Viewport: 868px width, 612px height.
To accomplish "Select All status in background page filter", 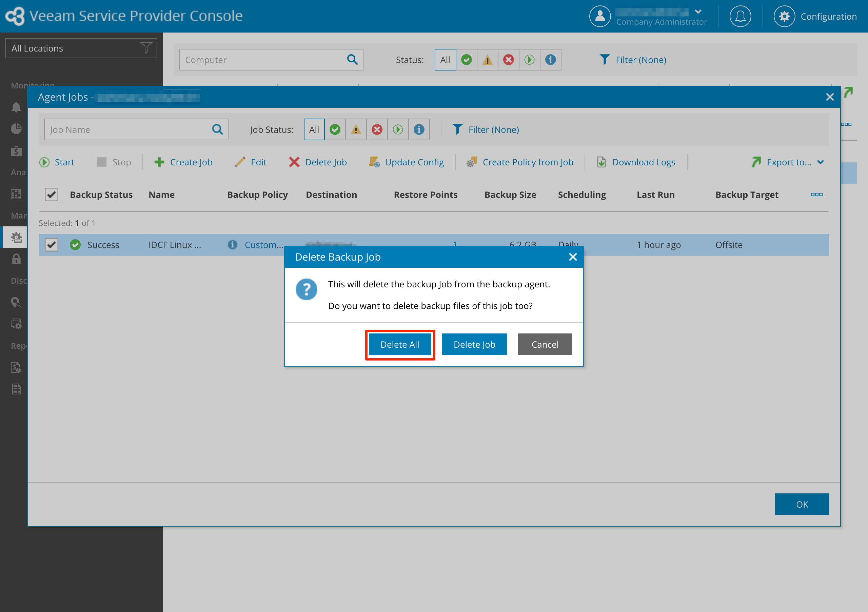I will point(445,60).
